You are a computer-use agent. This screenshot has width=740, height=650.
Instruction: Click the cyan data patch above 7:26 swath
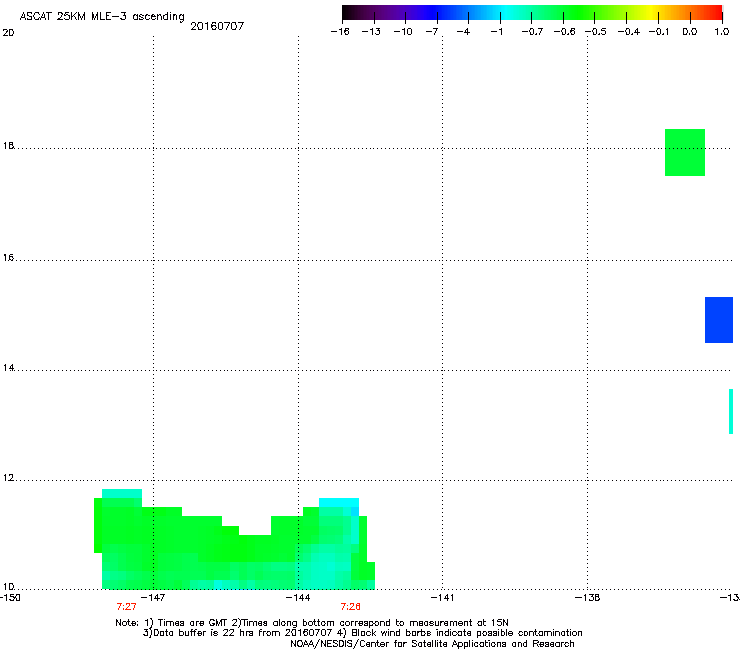(339, 503)
